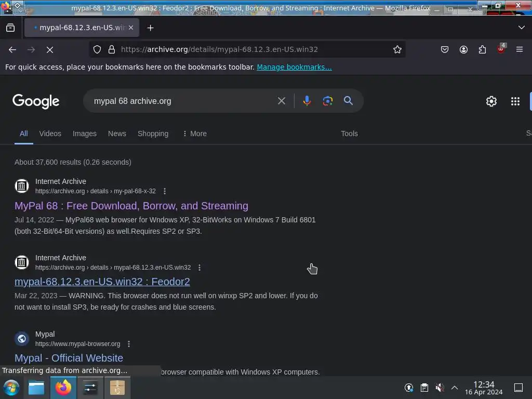Close the mypal-68.12.3 tab
This screenshot has width=532, height=399.
pos(131,28)
